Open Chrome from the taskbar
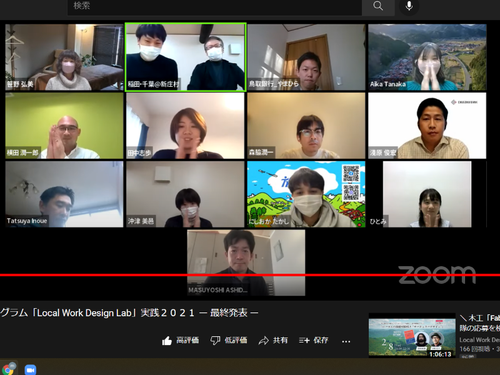 click(8, 369)
